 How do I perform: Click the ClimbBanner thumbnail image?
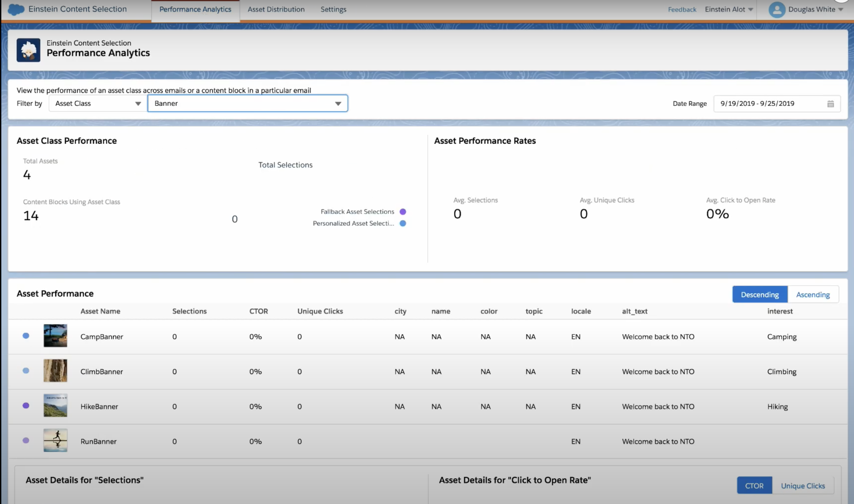pos(55,370)
